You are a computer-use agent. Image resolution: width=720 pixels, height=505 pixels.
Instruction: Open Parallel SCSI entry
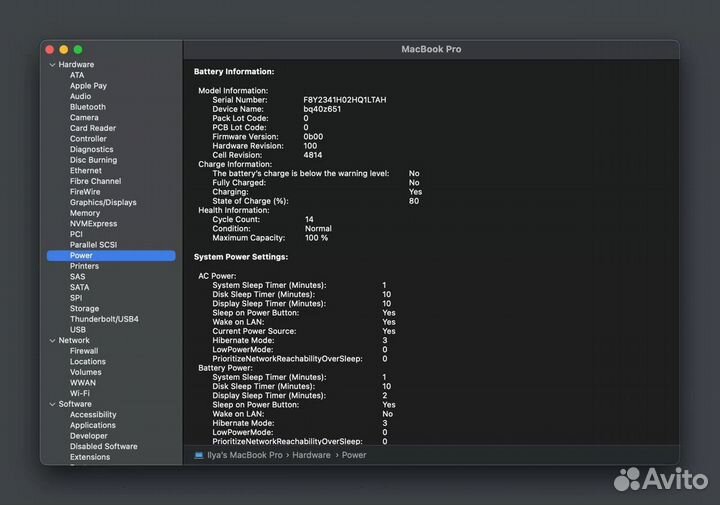tap(93, 245)
